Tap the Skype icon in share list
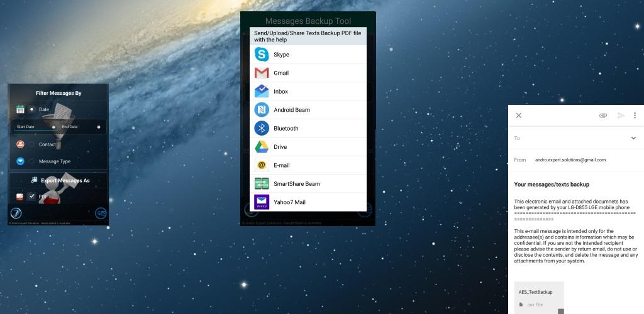 pos(261,55)
